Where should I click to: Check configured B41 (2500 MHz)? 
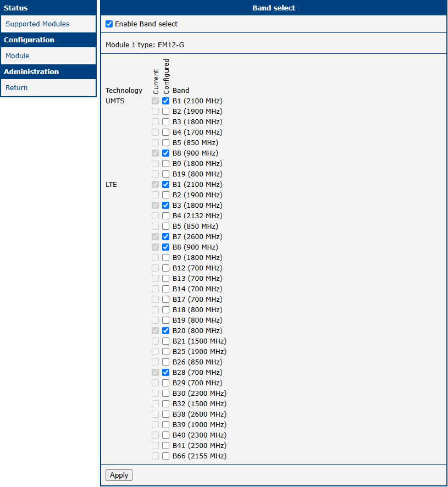point(166,445)
